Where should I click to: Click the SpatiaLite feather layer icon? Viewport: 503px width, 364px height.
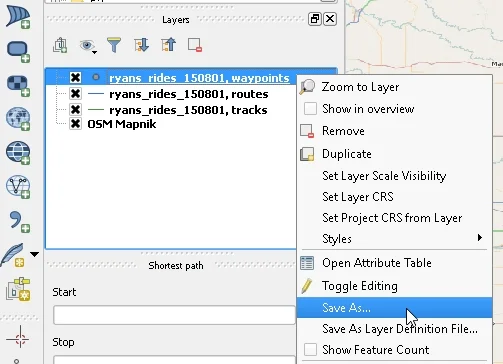point(13,255)
